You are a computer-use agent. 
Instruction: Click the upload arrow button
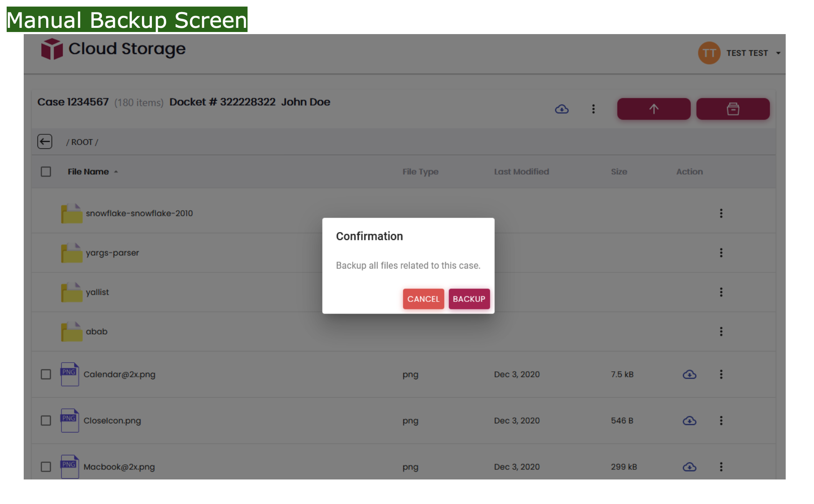pyautogui.click(x=654, y=109)
